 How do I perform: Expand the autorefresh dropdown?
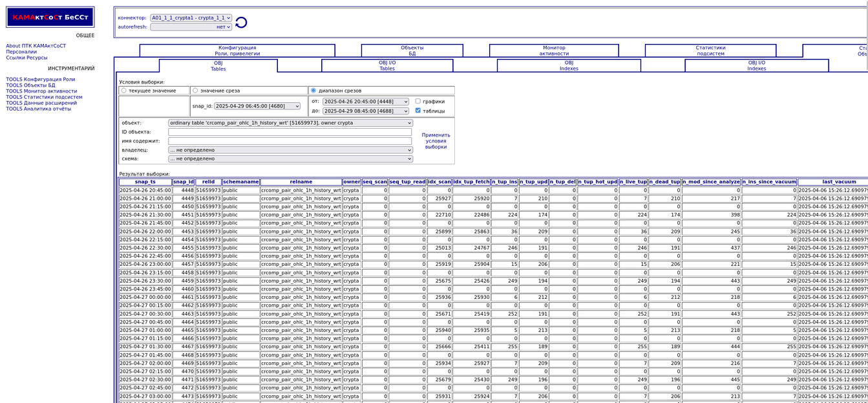191,27
